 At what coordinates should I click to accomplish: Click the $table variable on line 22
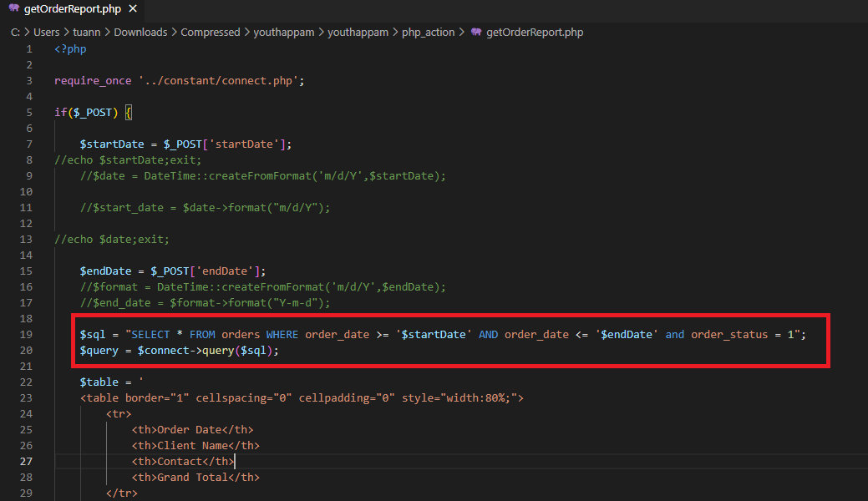click(x=99, y=382)
